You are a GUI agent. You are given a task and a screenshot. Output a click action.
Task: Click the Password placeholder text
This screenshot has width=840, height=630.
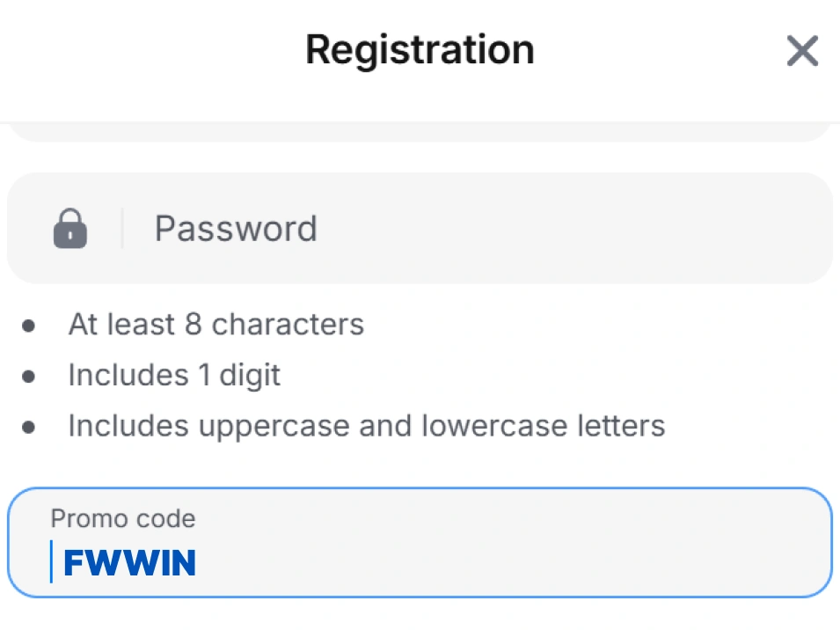coord(236,229)
